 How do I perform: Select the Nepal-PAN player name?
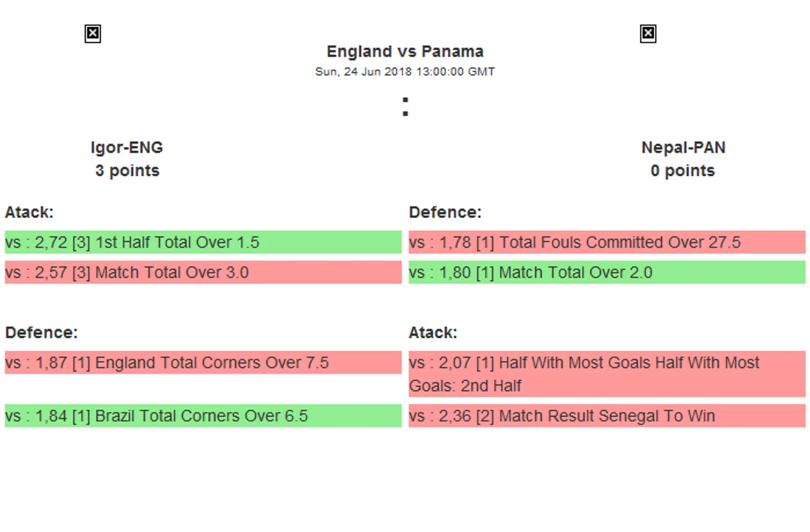[683, 148]
